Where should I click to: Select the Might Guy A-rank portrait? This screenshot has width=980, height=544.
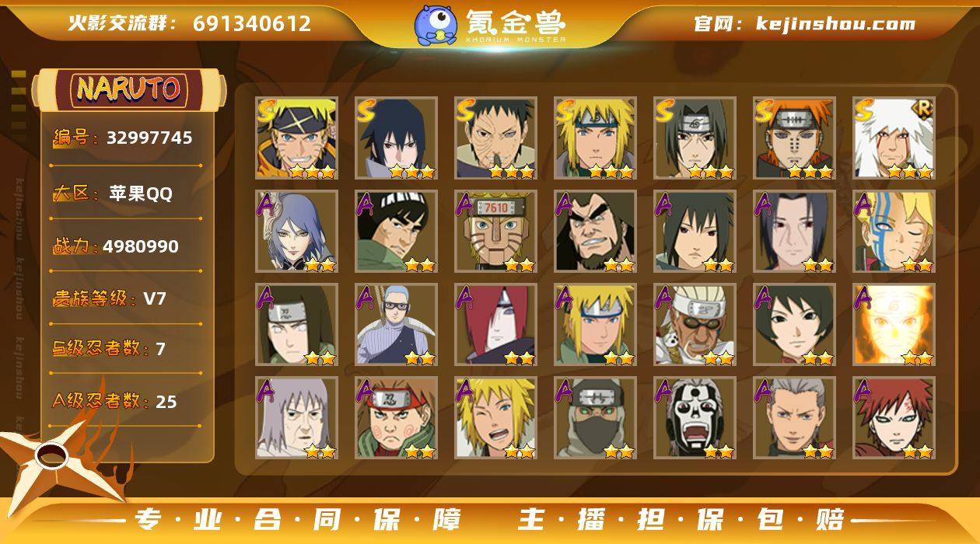[396, 232]
